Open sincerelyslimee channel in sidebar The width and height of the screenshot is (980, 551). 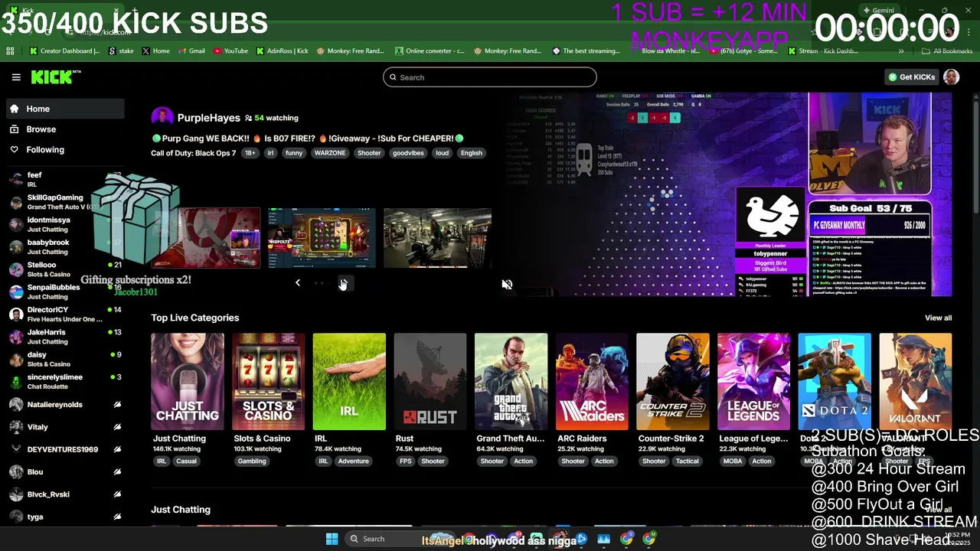click(64, 382)
